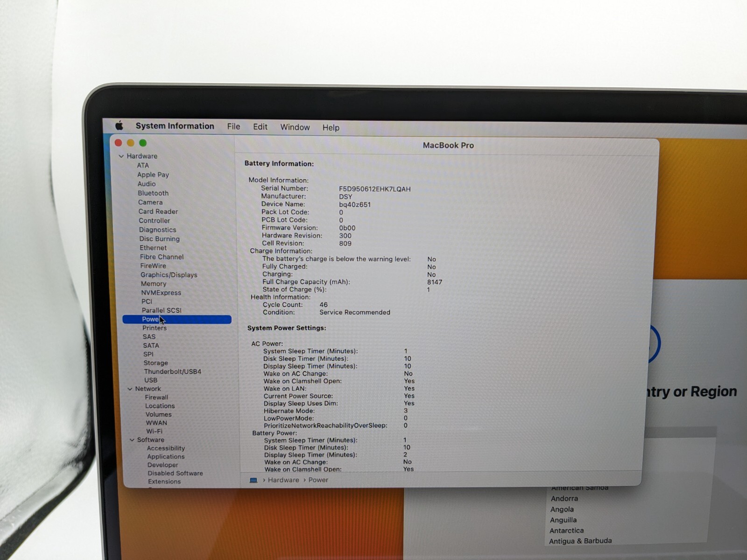Select Volumes under Network
The width and height of the screenshot is (747, 560).
coord(159,414)
